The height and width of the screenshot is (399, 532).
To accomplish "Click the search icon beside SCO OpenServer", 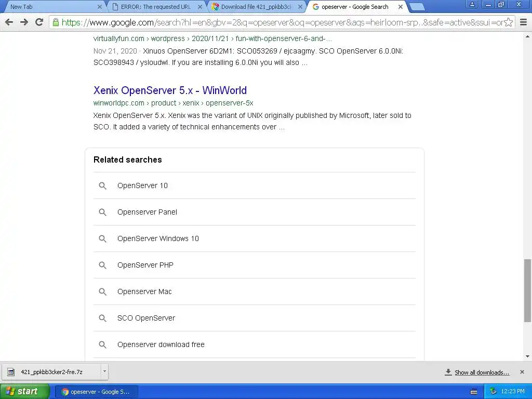I will [102, 318].
